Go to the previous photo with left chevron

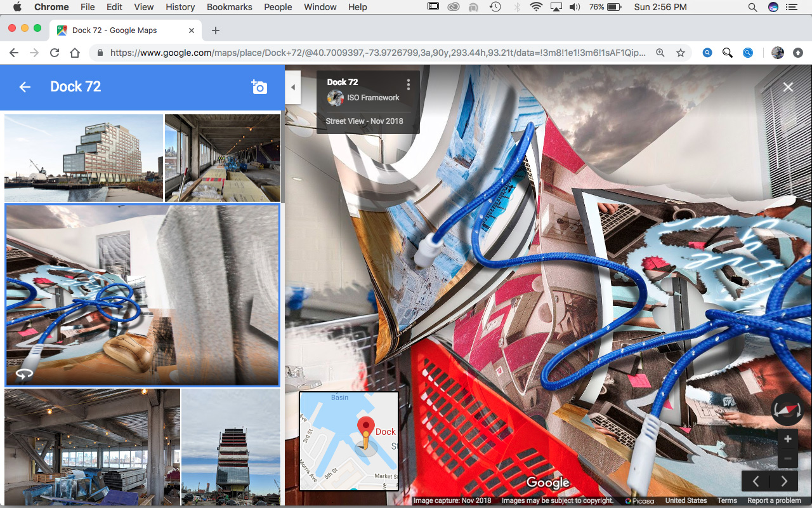point(756,481)
